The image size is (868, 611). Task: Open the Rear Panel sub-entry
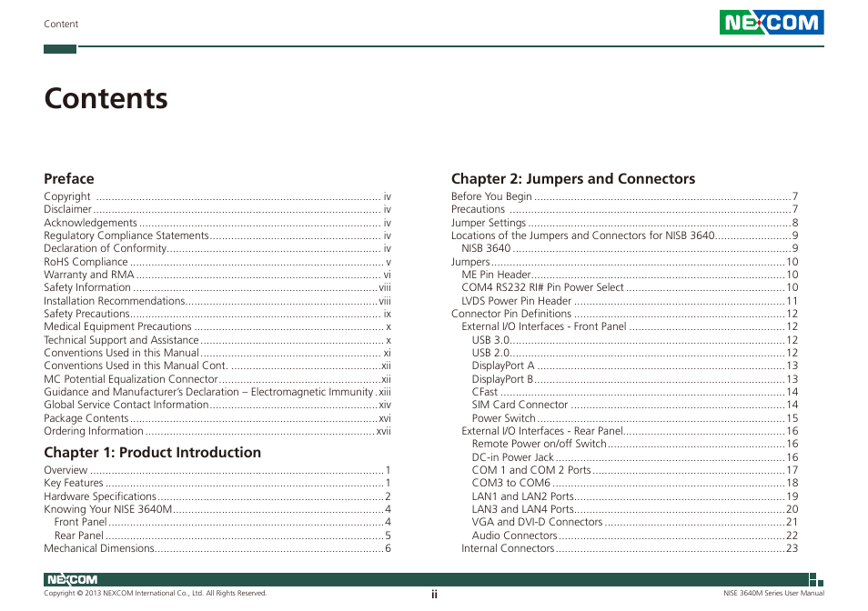pyautogui.click(x=223, y=536)
